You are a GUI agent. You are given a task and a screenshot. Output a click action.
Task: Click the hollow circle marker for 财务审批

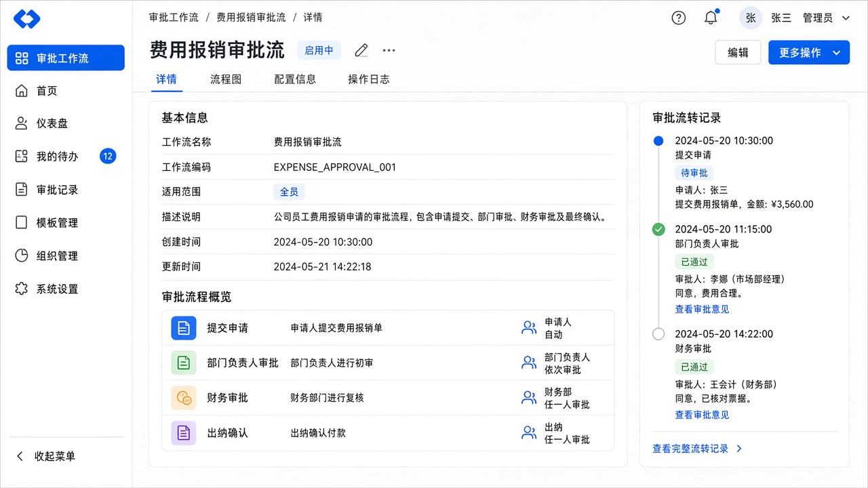pyautogui.click(x=658, y=333)
